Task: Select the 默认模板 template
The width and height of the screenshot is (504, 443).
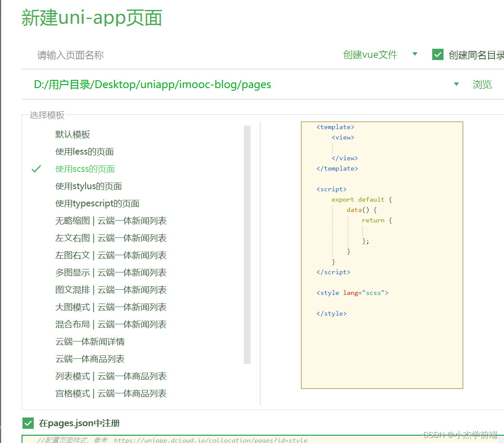Action: tap(73, 134)
